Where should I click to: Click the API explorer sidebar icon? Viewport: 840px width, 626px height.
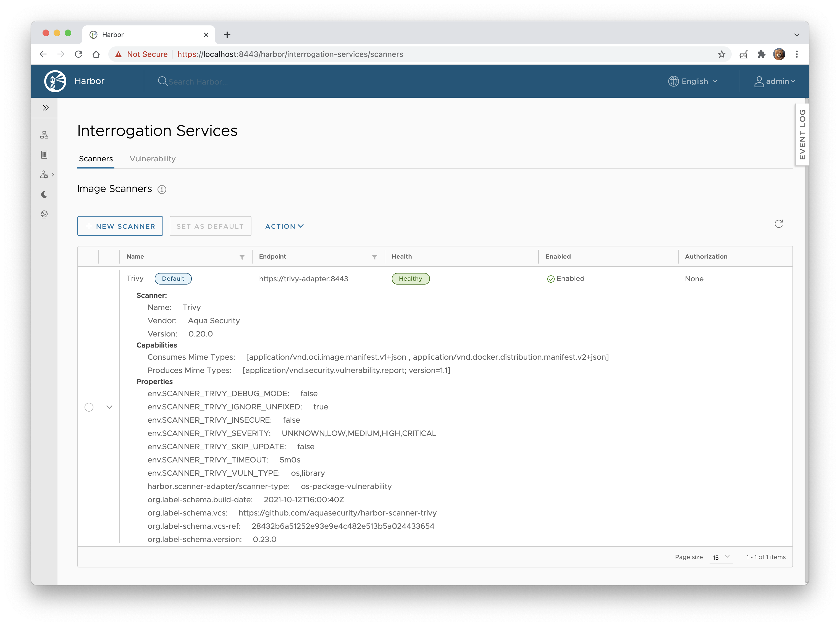pos(44,214)
